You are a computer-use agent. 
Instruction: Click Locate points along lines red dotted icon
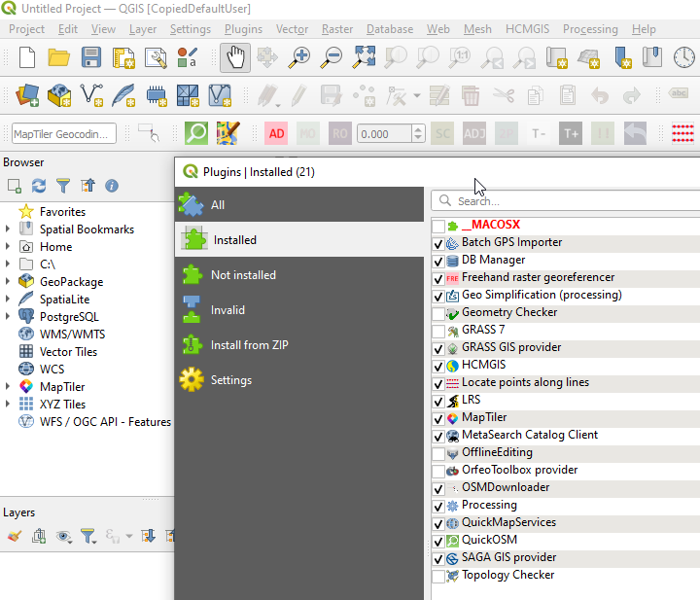click(x=683, y=133)
